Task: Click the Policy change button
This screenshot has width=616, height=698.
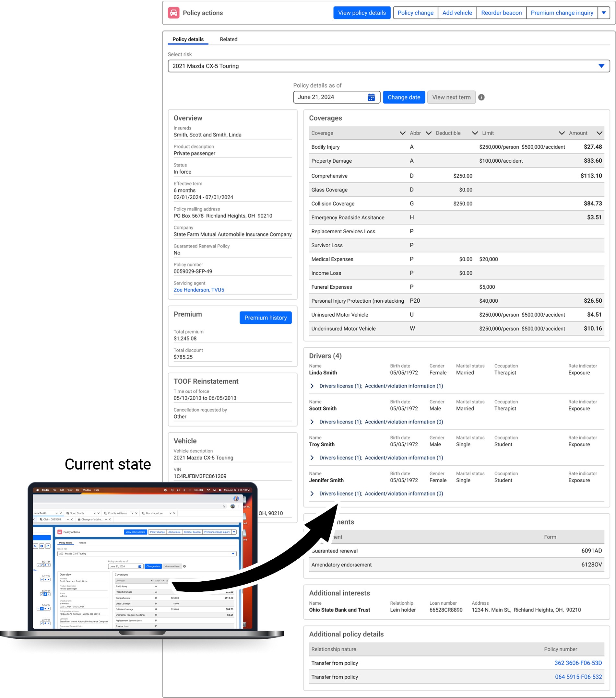Action: coord(415,13)
